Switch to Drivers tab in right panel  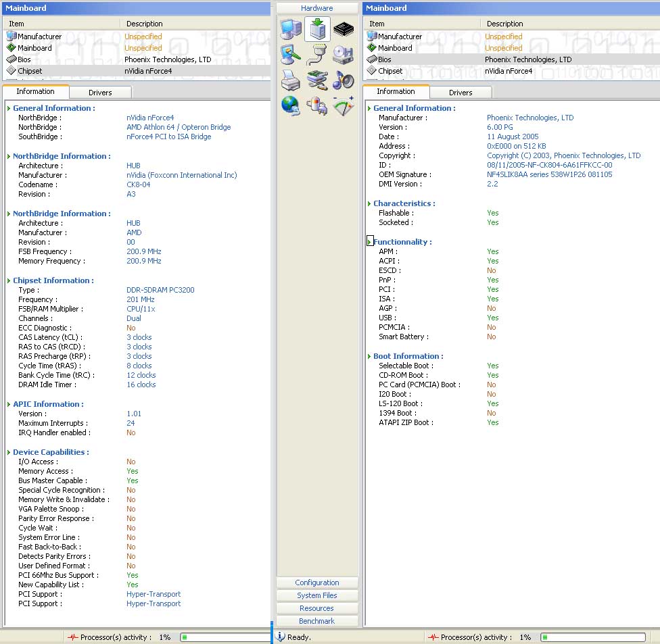click(461, 93)
